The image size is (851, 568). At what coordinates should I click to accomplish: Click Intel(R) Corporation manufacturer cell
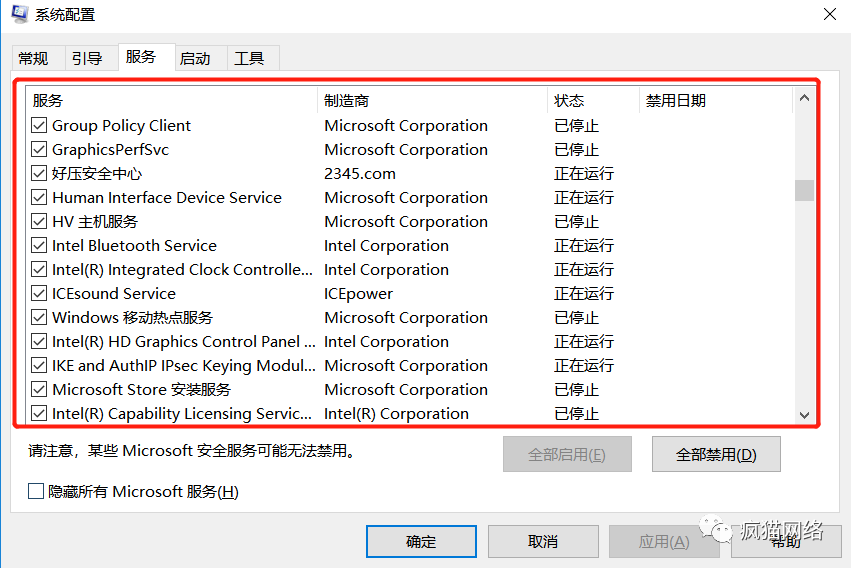point(396,413)
